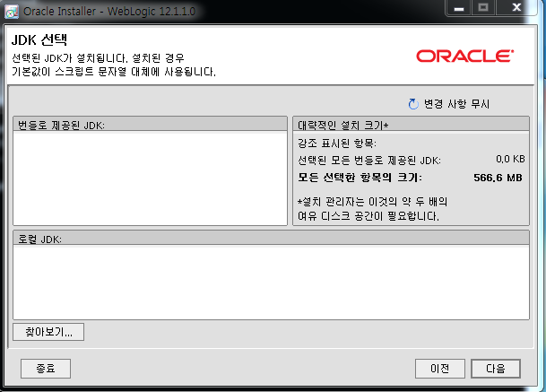Image resolution: width=546 pixels, height=392 pixels.
Task: Select the 566.6 MB total size value
Action: click(x=498, y=178)
